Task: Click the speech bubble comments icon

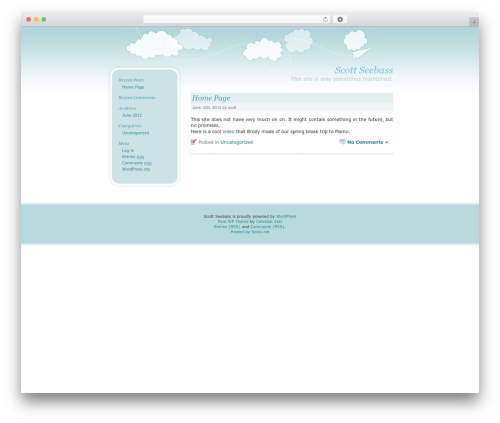Action: [x=342, y=142]
